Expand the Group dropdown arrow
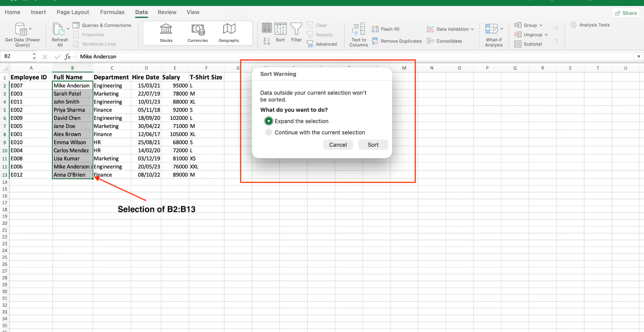The height and width of the screenshot is (332, 644). 541,25
